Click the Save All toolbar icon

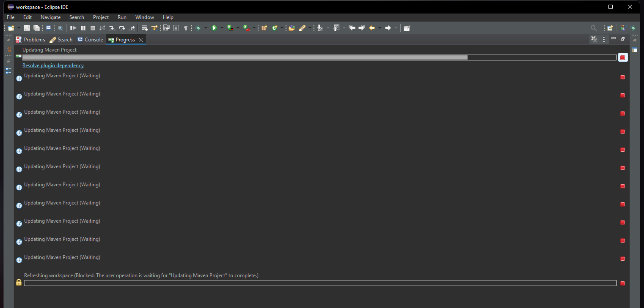pos(36,28)
